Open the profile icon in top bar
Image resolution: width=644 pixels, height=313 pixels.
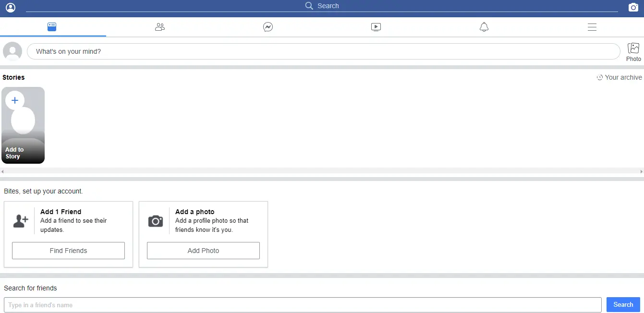(10, 8)
